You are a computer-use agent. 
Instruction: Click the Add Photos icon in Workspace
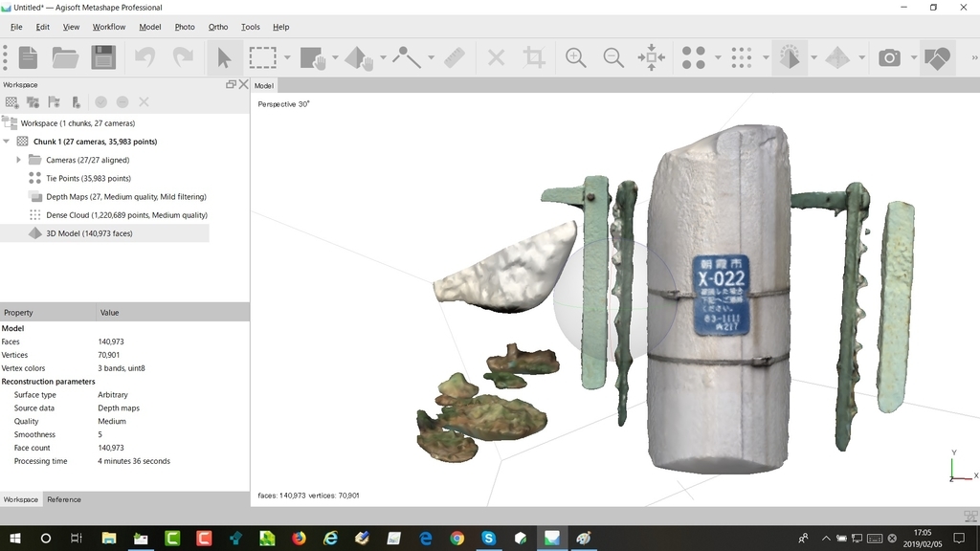[x=33, y=101]
